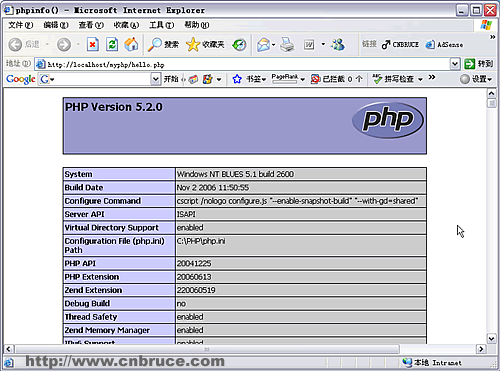This screenshot has width=500, height=371.
Task: Click the Stop loading icon
Action: click(93, 44)
